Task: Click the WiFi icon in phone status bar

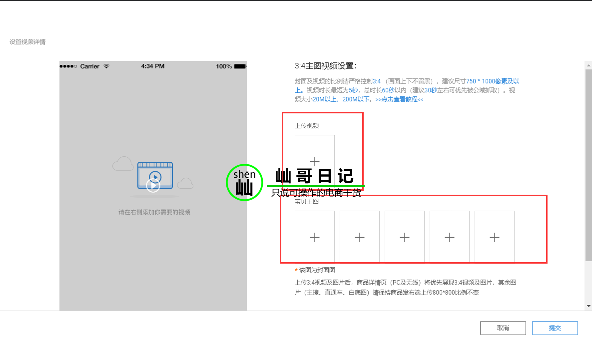Action: 106,66
